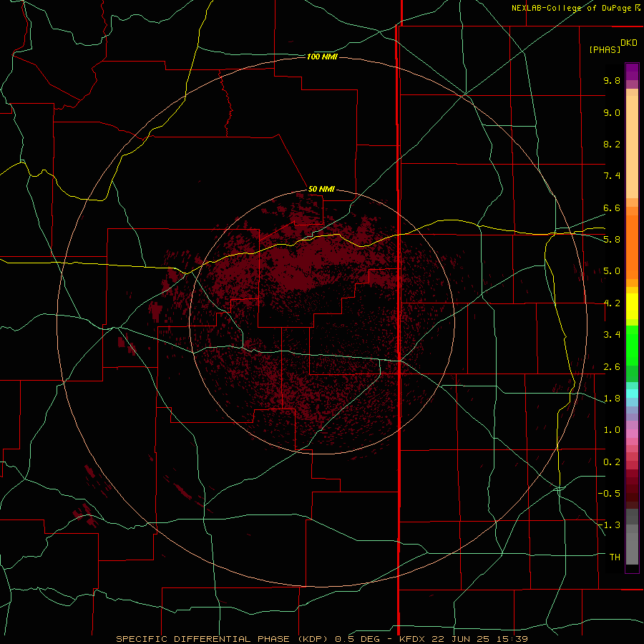Click the bright yellow swatch in color bar

(x=632, y=306)
